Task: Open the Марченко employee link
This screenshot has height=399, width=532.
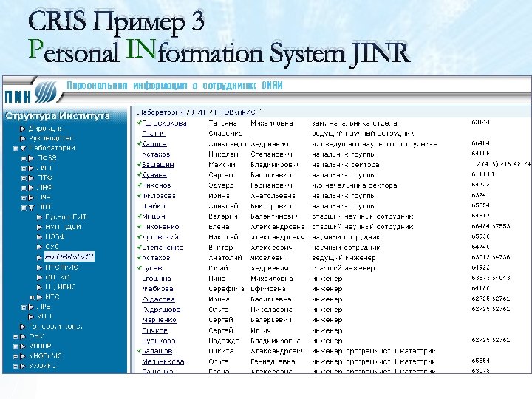Action: (x=159, y=320)
